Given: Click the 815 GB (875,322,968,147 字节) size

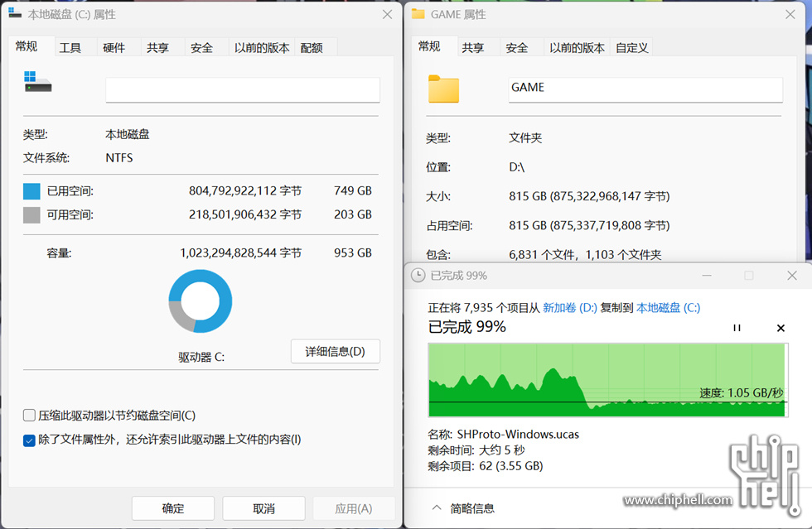Looking at the screenshot, I should 589,197.
